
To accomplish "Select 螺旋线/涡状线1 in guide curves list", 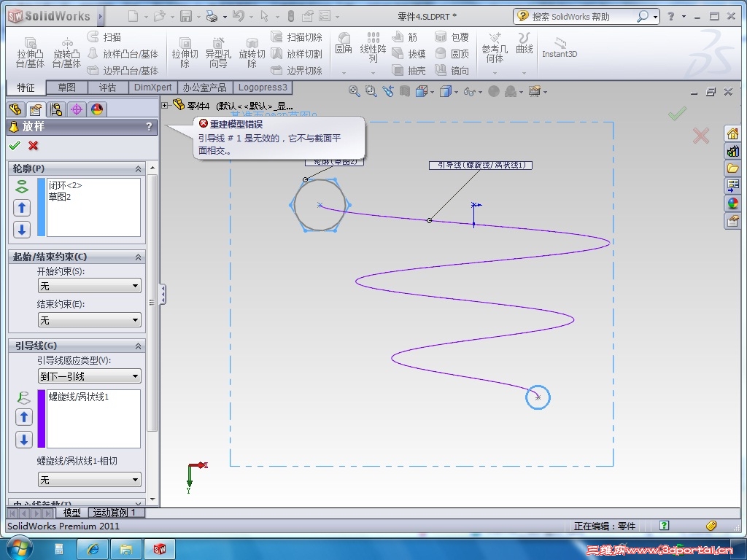I will point(79,397).
